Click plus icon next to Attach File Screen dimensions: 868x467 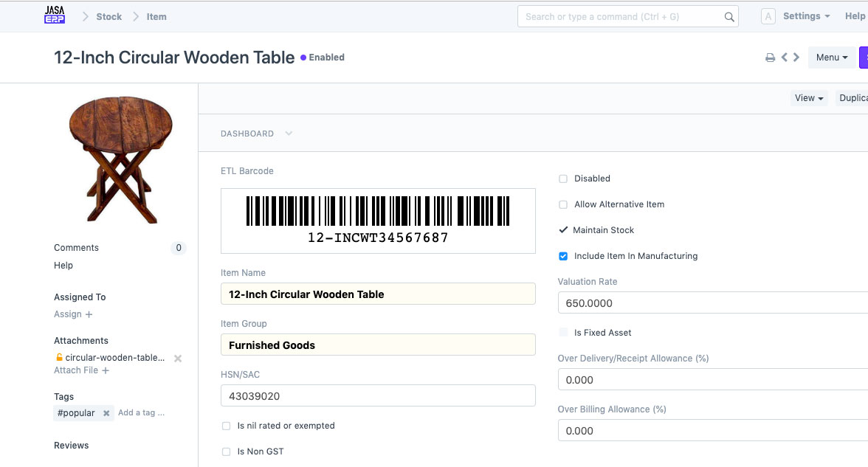pyautogui.click(x=106, y=371)
